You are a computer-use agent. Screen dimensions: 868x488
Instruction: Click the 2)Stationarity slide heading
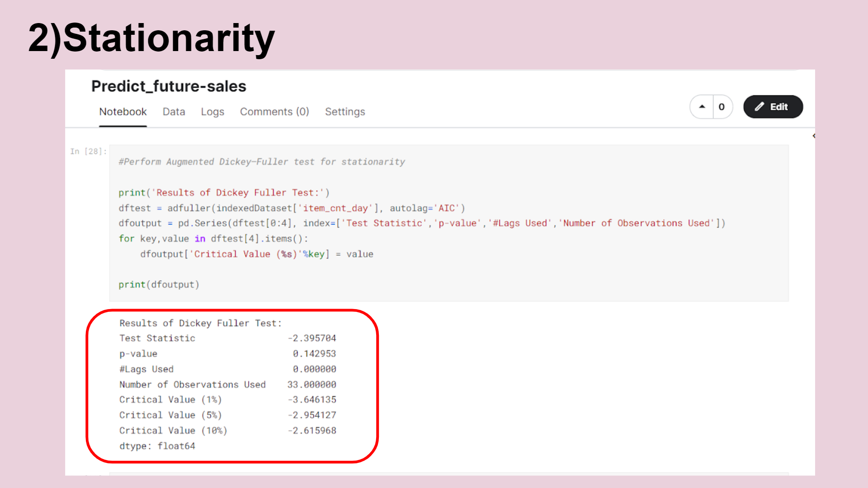(x=151, y=38)
